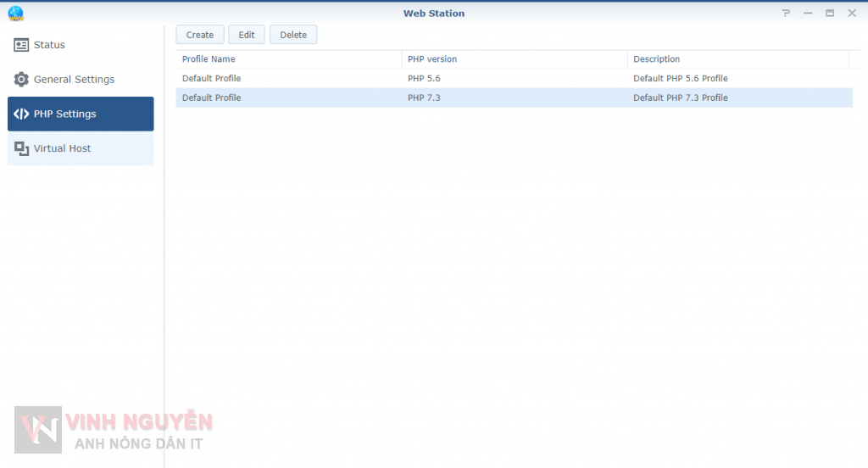
Task: Sort by PHP version column header
Action: (431, 59)
